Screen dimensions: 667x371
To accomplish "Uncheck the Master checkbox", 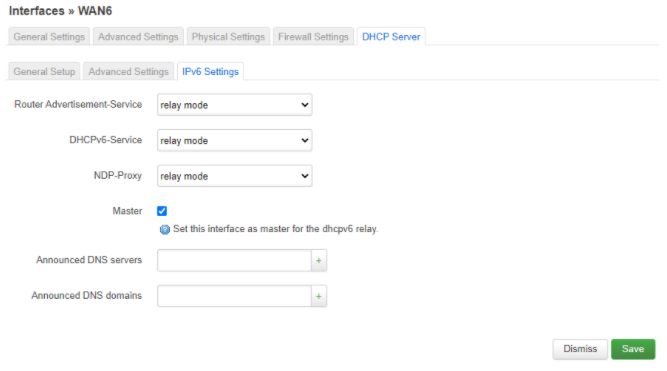I will 162,211.
